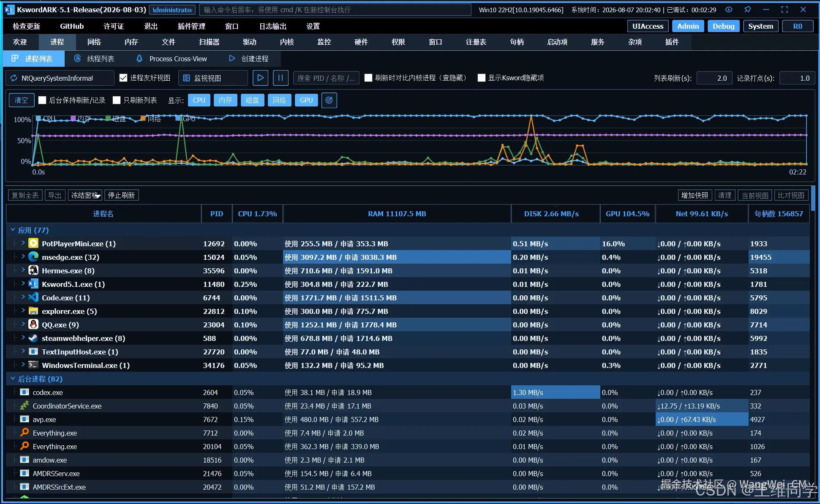Image resolution: width=820 pixels, height=504 pixels.
Task: Click the 搜索 PID / 名称 search field
Action: click(326, 78)
